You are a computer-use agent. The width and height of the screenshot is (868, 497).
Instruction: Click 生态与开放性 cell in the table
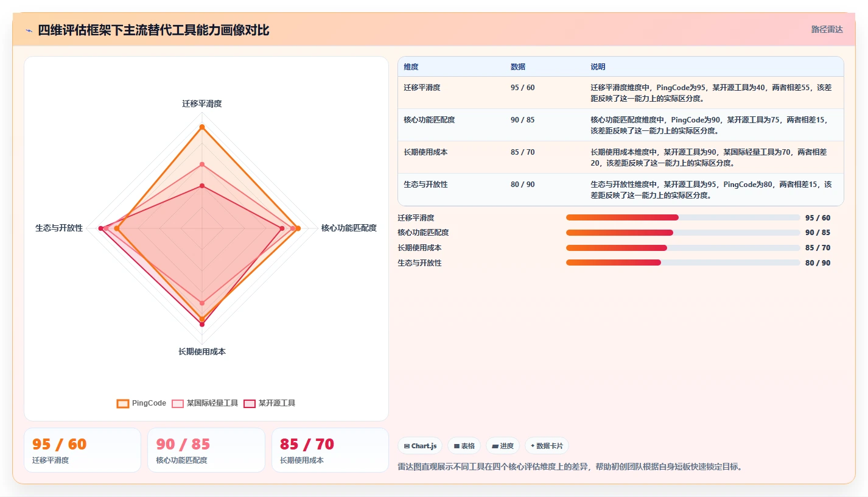[x=425, y=185]
